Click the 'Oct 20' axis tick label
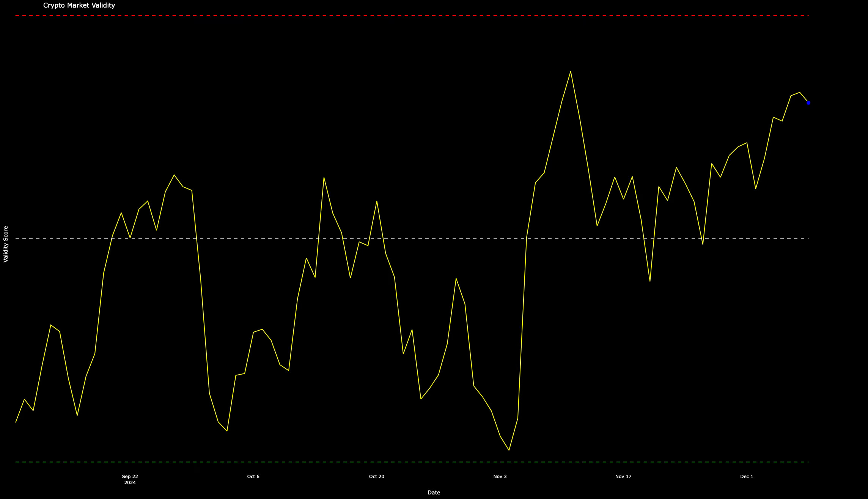868x499 pixels. (x=376, y=477)
